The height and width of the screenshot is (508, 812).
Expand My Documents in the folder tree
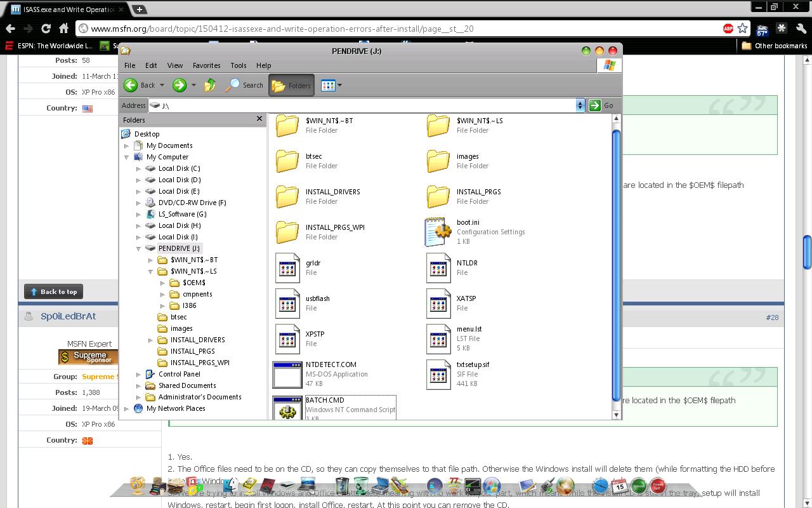click(x=126, y=145)
